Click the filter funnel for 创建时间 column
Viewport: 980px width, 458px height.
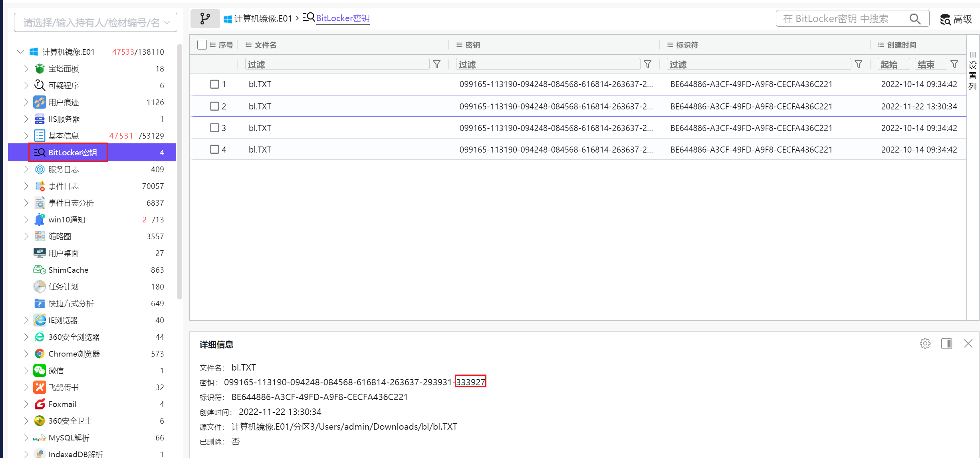click(954, 64)
